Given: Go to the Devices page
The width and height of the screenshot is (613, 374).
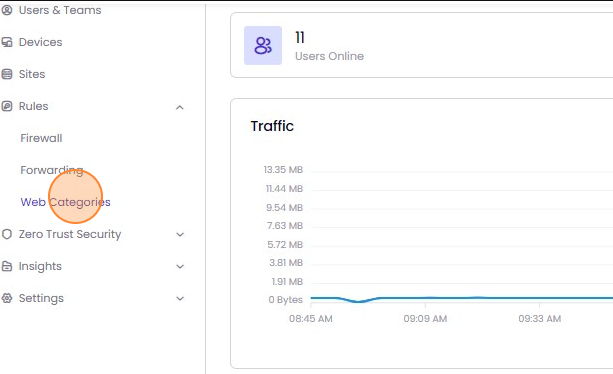Looking at the screenshot, I should click(40, 42).
